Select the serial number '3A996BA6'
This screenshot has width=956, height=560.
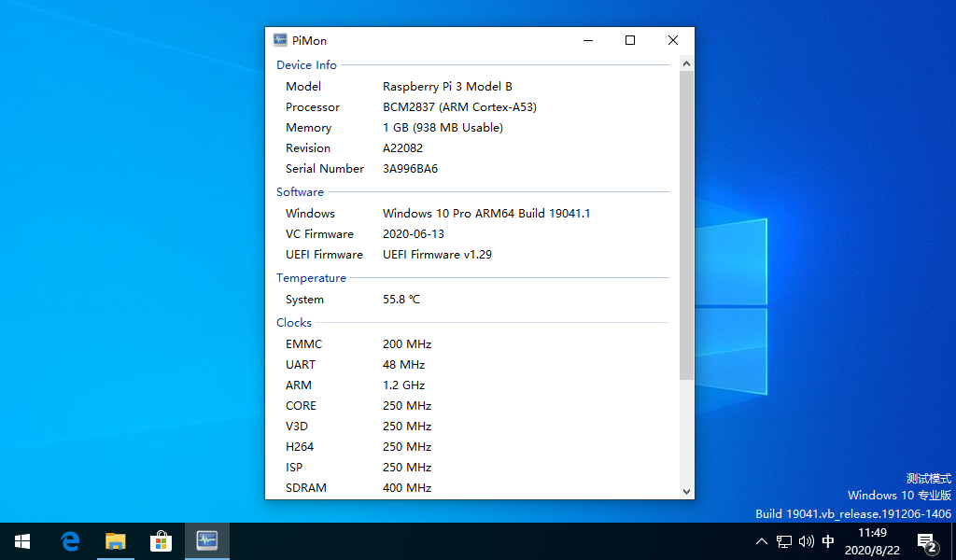(x=411, y=169)
